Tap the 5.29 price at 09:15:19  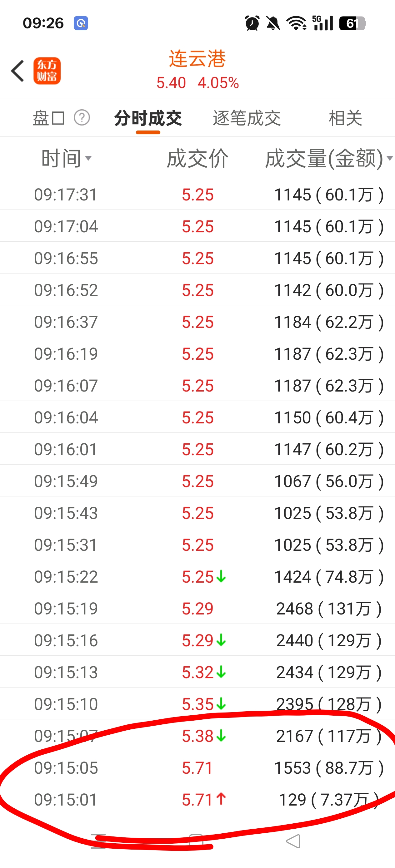pyautogui.click(x=198, y=609)
